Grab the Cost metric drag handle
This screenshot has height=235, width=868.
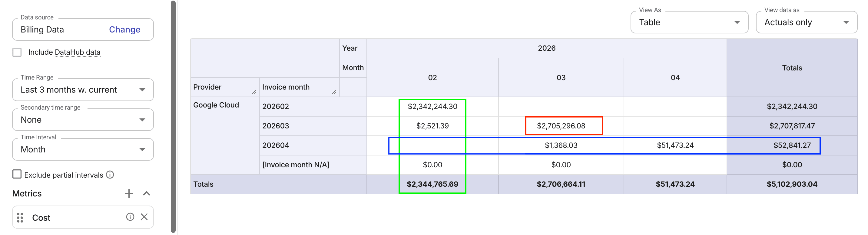click(21, 217)
